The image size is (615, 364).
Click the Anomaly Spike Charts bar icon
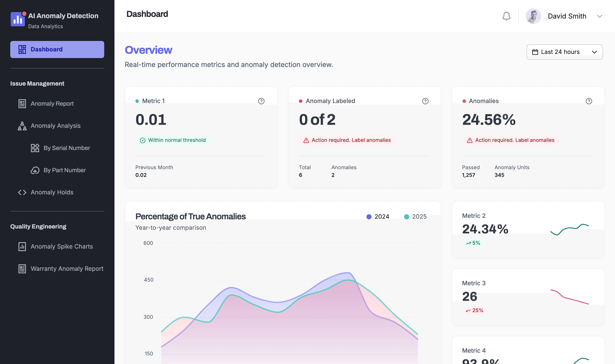(22, 246)
